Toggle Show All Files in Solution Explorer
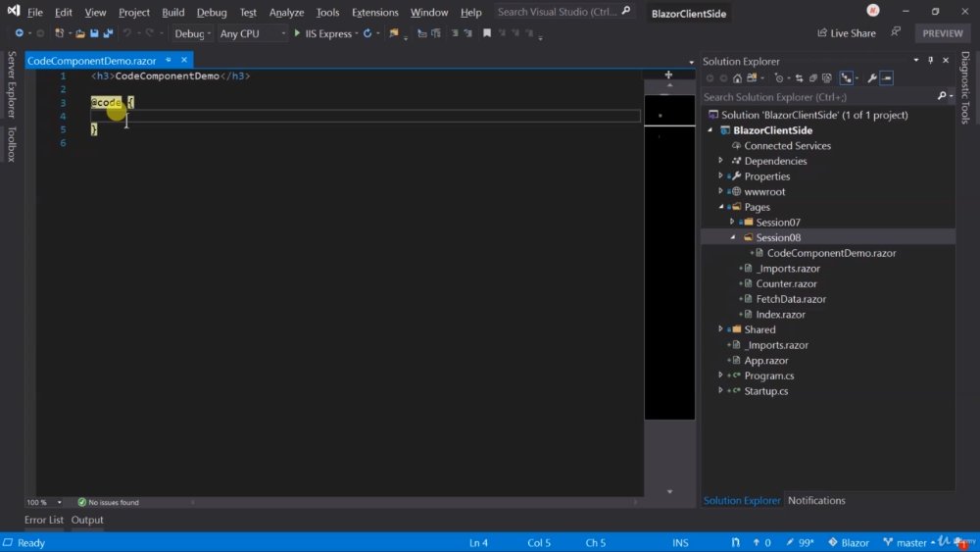 coord(827,78)
